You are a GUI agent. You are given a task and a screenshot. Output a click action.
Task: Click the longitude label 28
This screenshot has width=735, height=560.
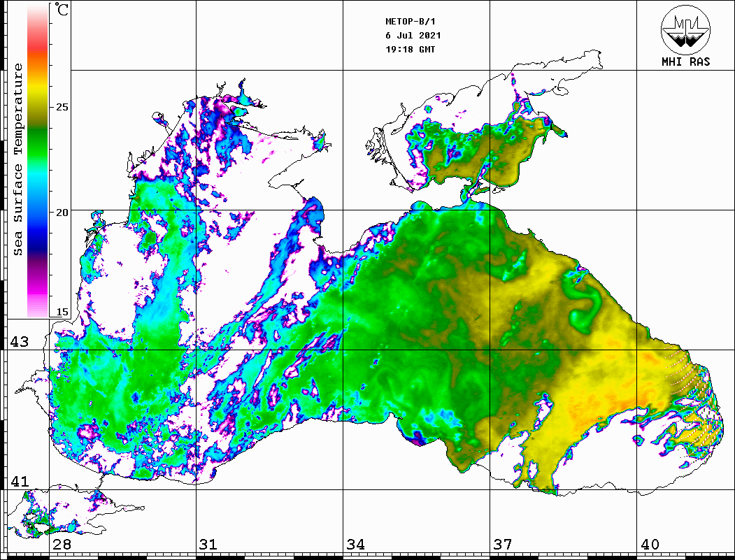click(62, 544)
